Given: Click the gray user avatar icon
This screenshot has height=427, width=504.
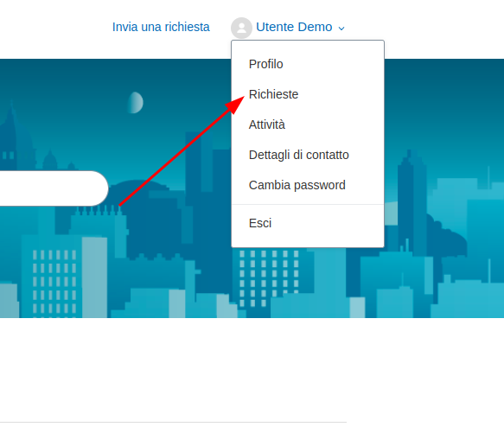Looking at the screenshot, I should tap(241, 28).
